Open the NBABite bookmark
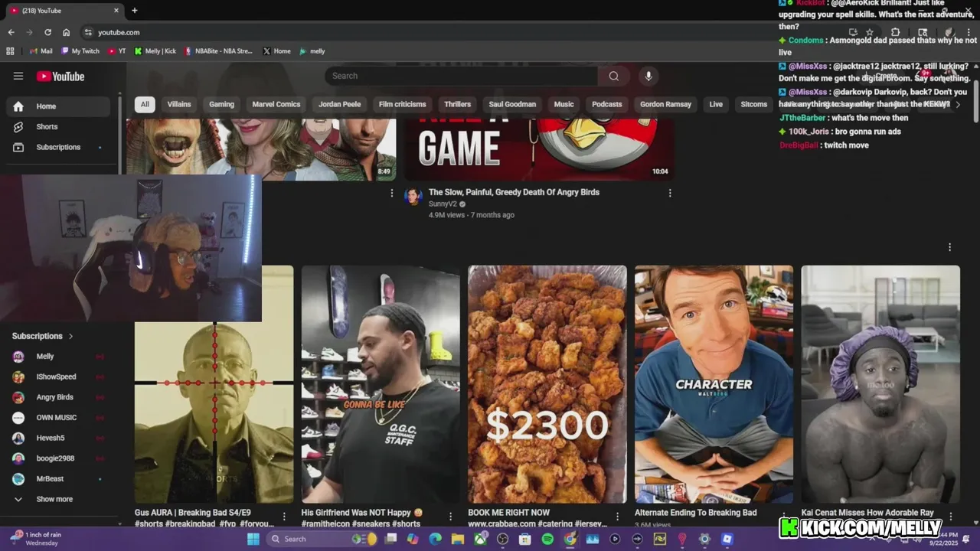Image resolution: width=980 pixels, height=551 pixels. tap(218, 51)
